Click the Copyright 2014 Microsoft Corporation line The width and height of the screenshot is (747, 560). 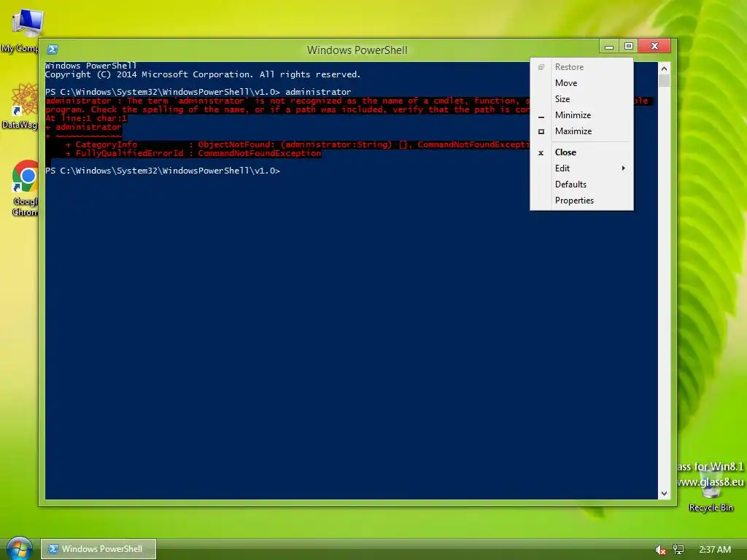point(203,74)
